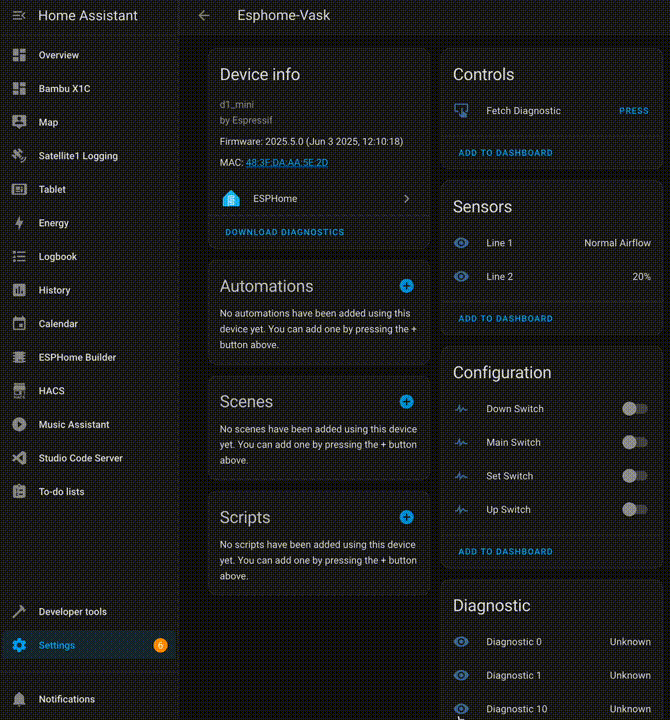Image resolution: width=670 pixels, height=720 pixels.
Task: Click the Studio Code Server icon
Action: tap(19, 458)
